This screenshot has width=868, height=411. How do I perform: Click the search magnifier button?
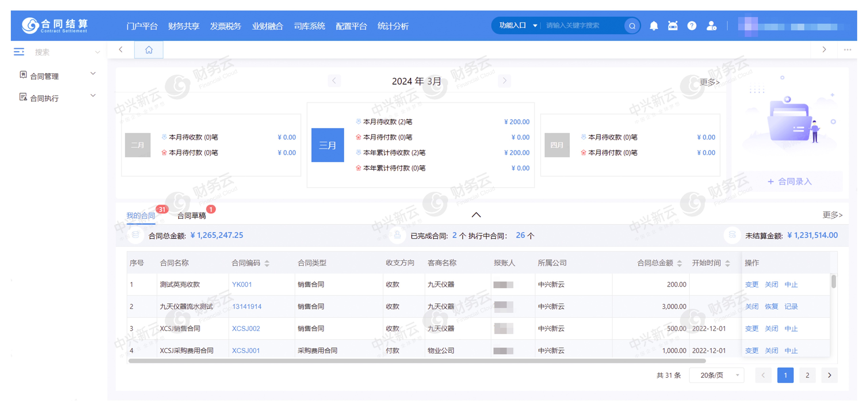tap(632, 26)
